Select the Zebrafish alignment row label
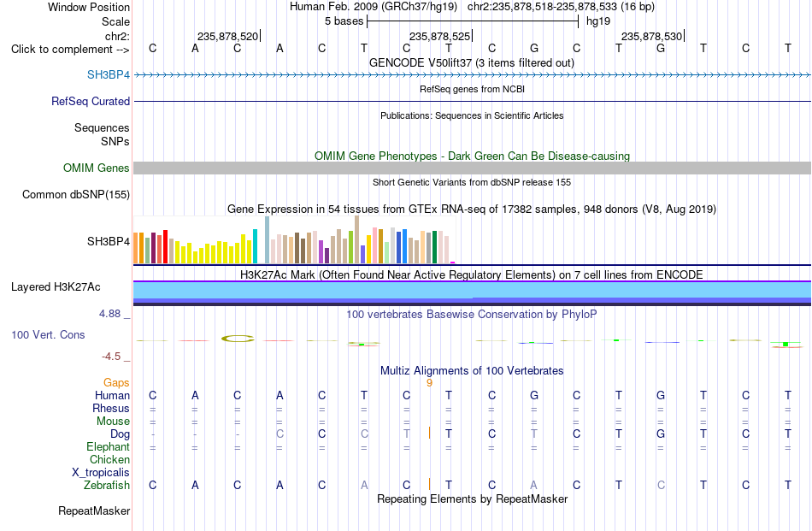 click(x=107, y=486)
